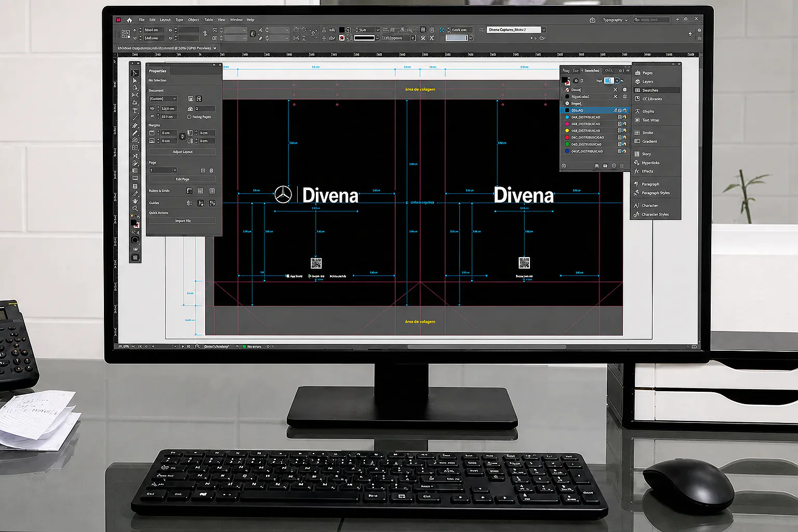Toggle lock guides button in Guides row
Screen dimensions: 798x532
pyautogui.click(x=201, y=203)
